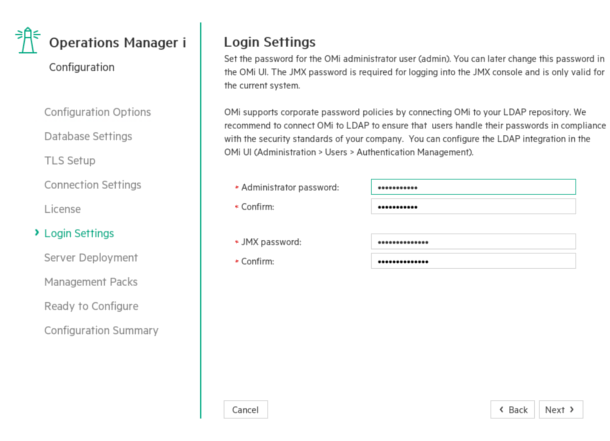Select Ready to Configure step

pyautogui.click(x=91, y=306)
